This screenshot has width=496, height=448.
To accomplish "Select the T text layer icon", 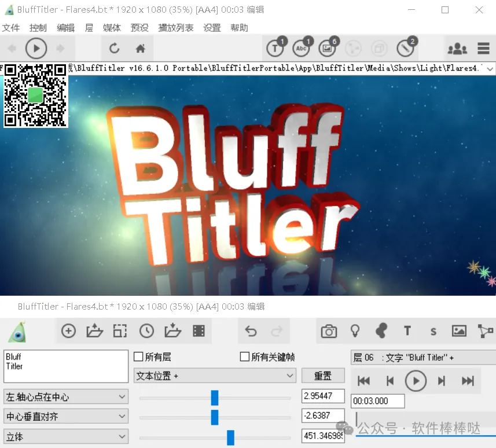I will [x=407, y=331].
